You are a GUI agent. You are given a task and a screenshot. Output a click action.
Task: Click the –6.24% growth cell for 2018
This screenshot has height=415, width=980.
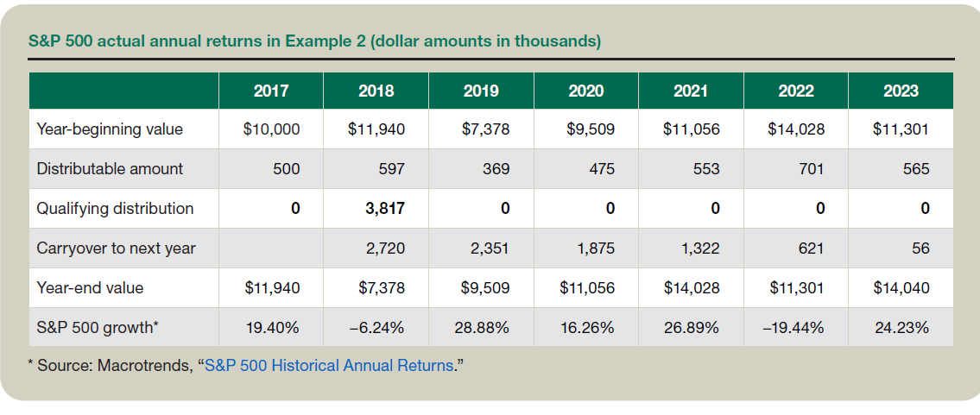point(376,328)
